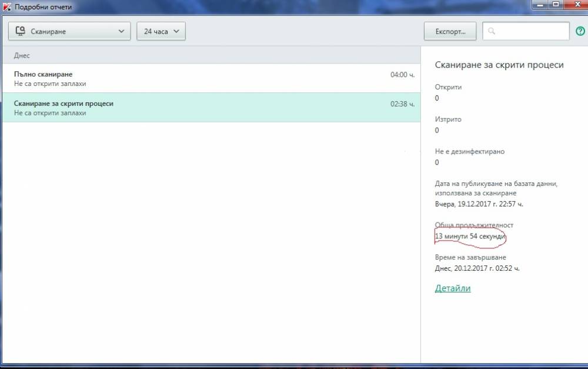The width and height of the screenshot is (588, 369).
Task: Select the Пълно сканиране report entry
Action: coord(212,78)
